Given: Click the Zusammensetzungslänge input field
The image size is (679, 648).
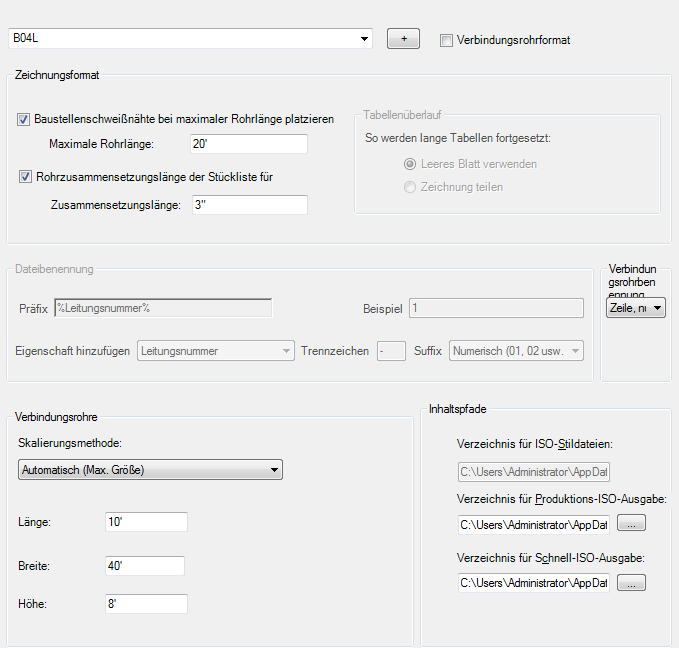Looking at the screenshot, I should 248,205.
